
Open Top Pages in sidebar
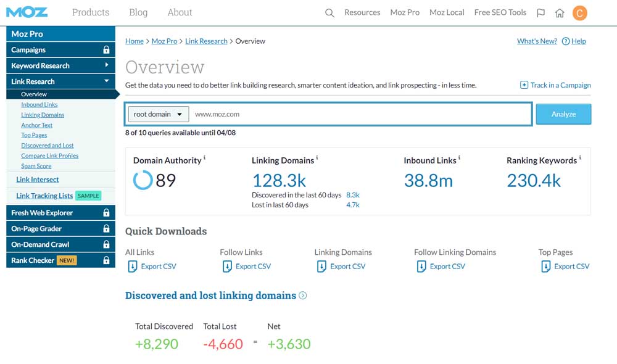click(x=34, y=135)
